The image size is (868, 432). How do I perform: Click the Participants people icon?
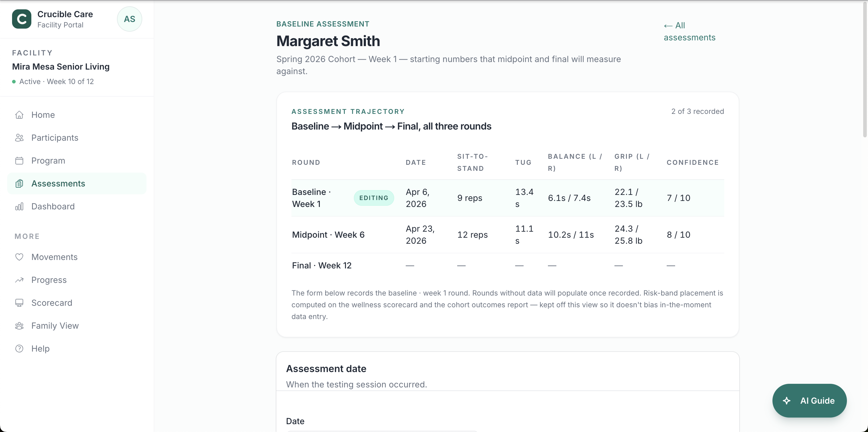[x=19, y=138]
